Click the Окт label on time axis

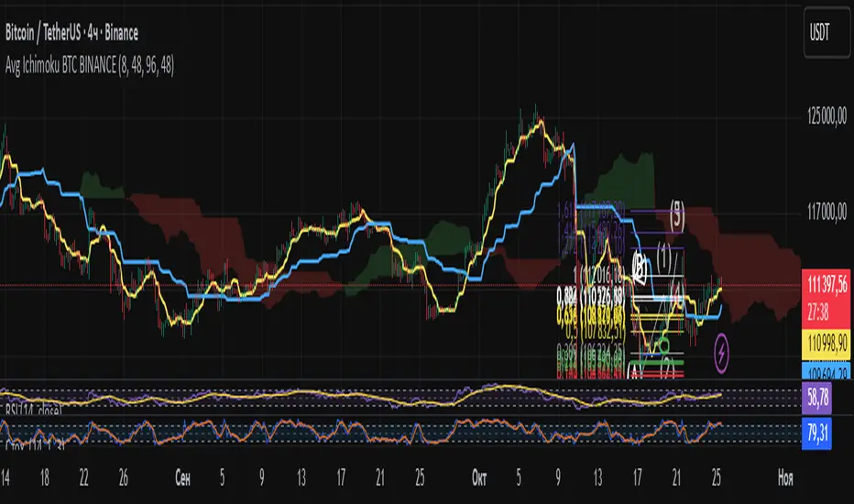[x=476, y=477]
